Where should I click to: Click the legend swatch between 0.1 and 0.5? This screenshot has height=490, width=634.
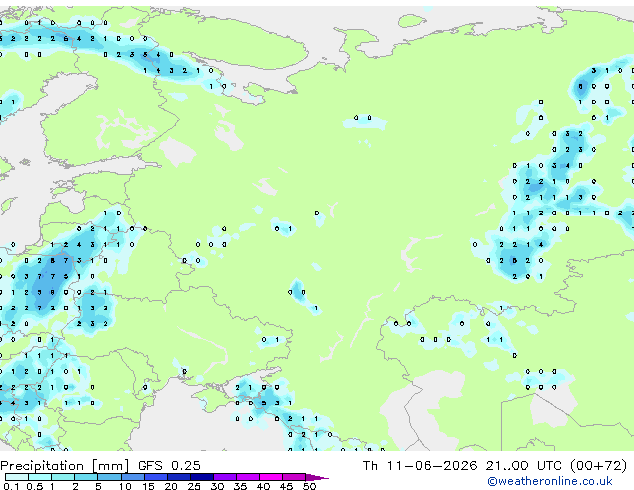pos(17,477)
